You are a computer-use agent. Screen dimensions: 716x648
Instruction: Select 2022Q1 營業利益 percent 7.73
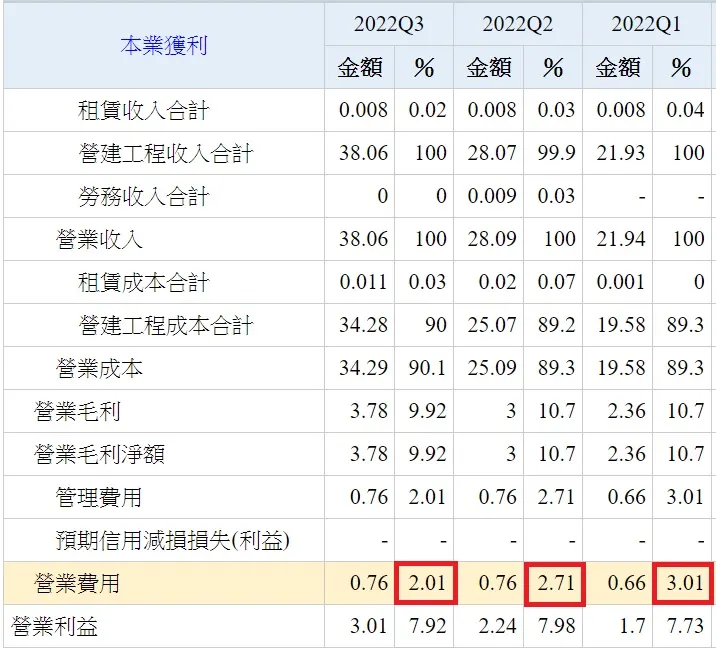coord(685,626)
